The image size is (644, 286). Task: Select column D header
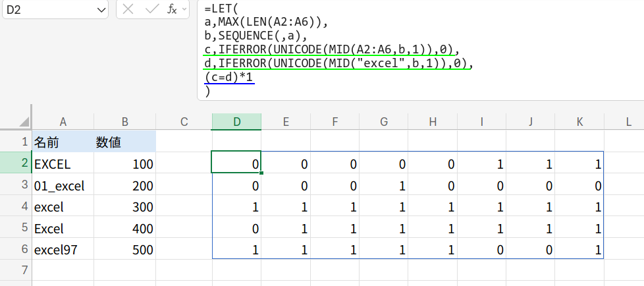[236, 121]
